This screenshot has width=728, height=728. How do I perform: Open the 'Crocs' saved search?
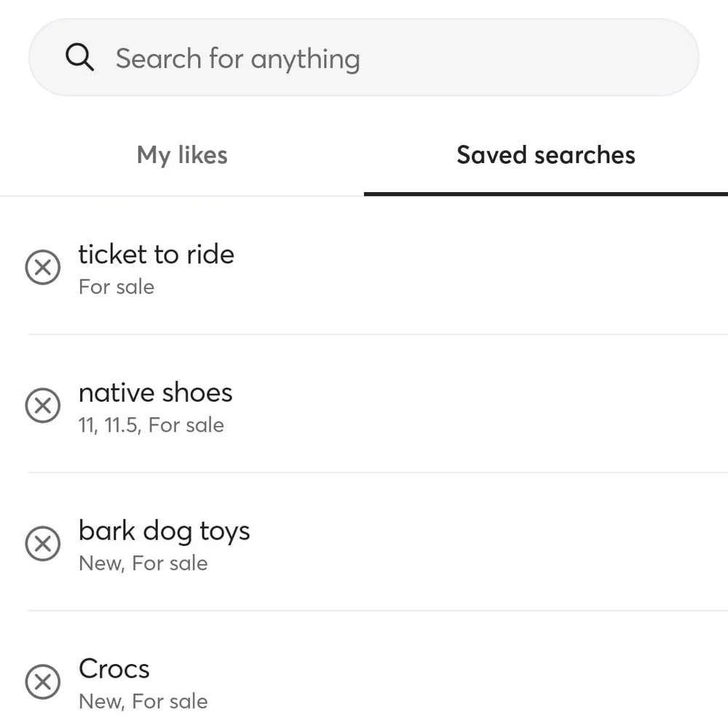click(x=114, y=669)
